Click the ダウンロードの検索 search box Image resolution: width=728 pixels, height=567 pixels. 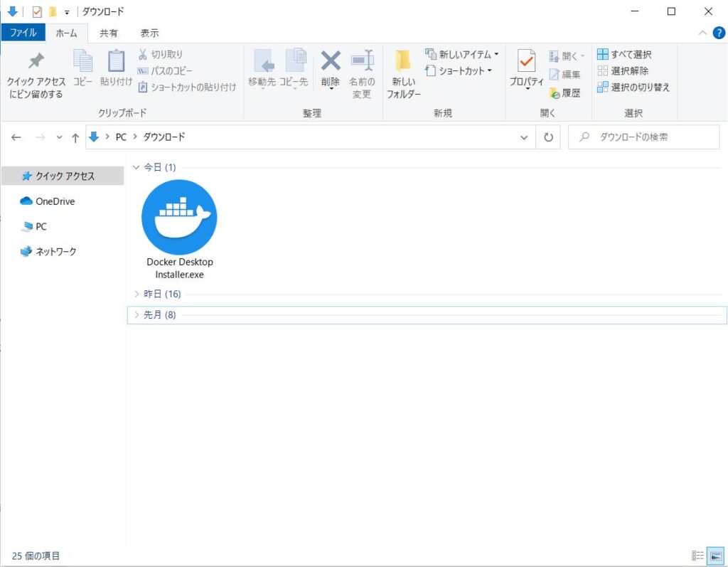point(644,137)
